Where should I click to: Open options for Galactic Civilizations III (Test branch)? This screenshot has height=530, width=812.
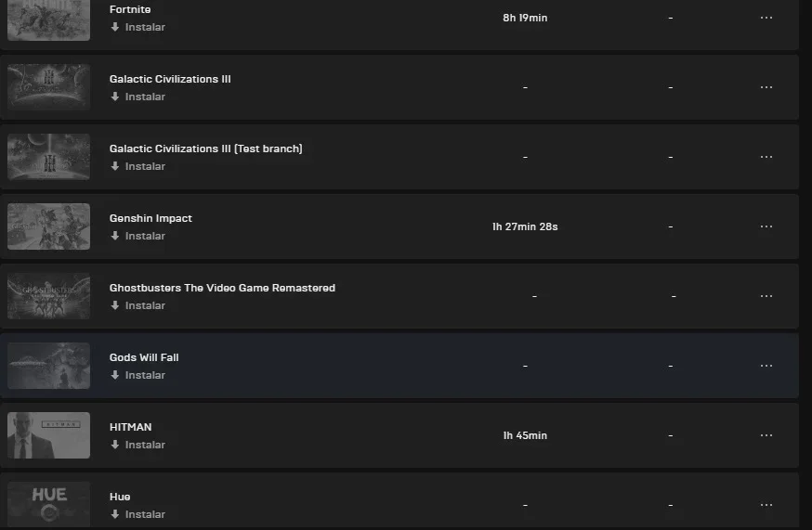coord(766,157)
